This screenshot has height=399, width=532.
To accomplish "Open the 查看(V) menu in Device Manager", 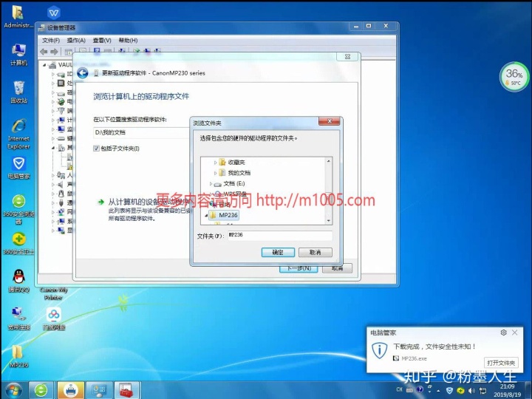I will pos(102,41).
